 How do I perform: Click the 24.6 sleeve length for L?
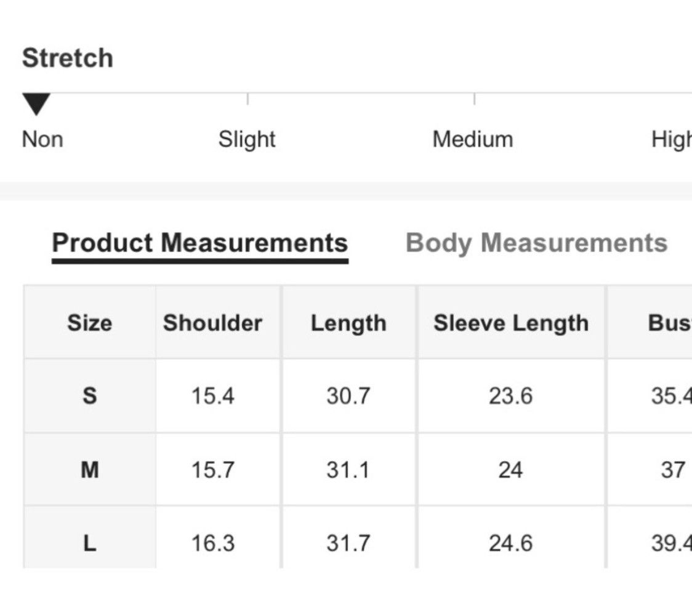(510, 543)
